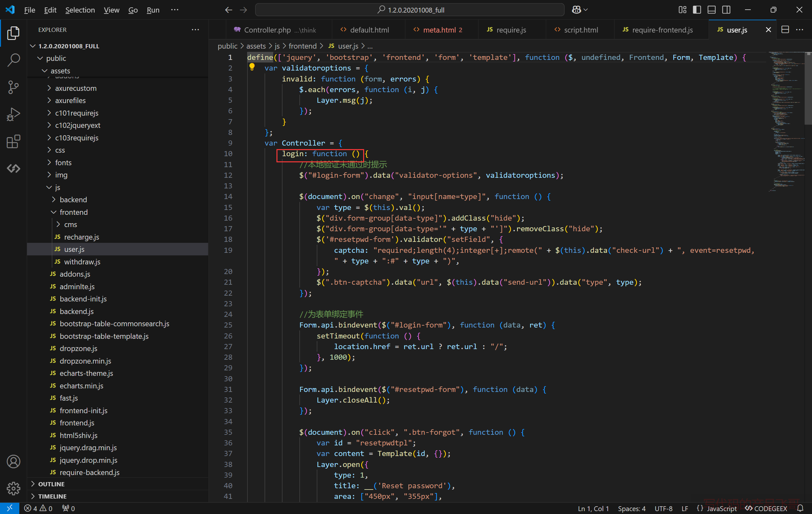
Task: Click the command center search box
Action: tap(410, 10)
